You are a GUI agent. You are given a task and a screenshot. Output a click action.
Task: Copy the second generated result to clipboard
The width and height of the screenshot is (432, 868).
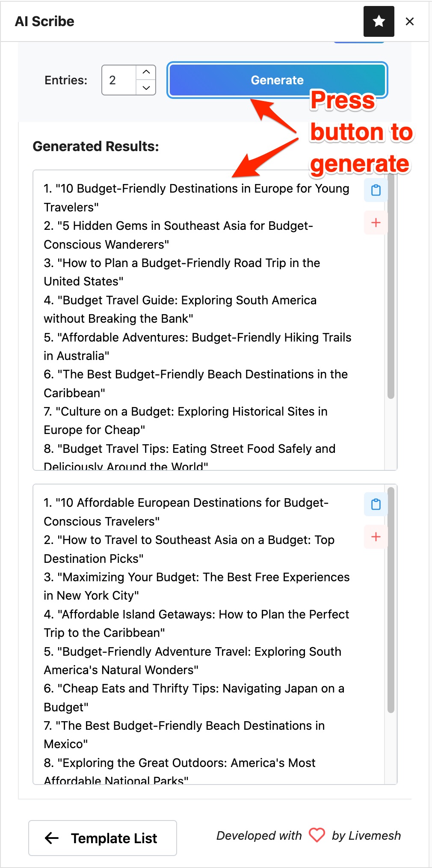point(376,504)
